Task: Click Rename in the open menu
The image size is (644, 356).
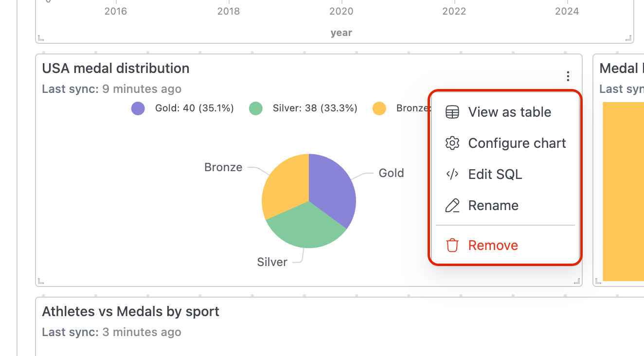Action: click(x=493, y=205)
